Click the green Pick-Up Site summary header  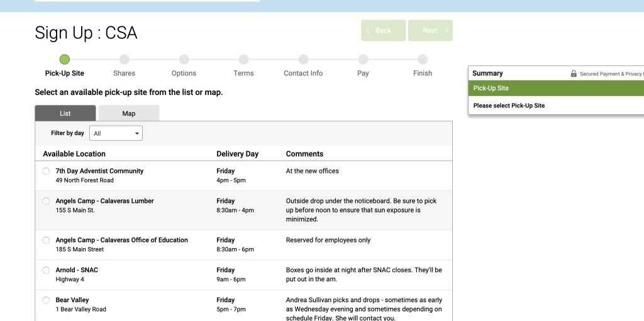pos(556,89)
